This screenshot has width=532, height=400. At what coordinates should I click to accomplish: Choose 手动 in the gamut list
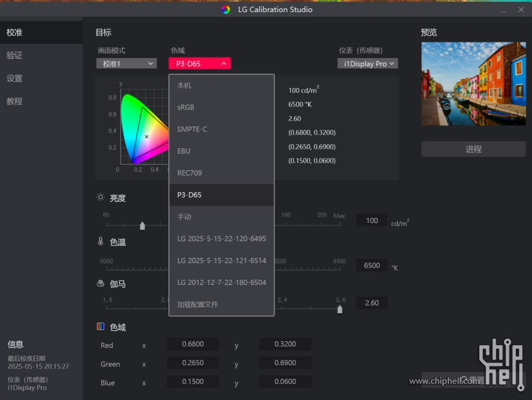221,217
